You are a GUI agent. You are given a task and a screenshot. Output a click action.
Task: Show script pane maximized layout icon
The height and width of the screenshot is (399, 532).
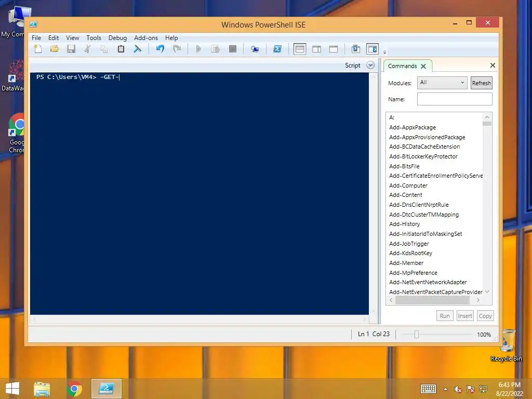click(334, 49)
